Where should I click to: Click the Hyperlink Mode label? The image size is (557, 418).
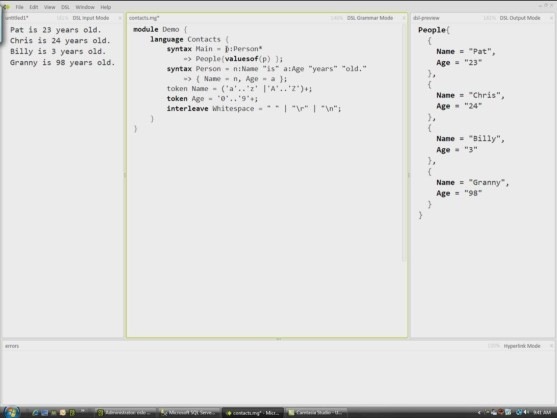[x=522, y=346]
